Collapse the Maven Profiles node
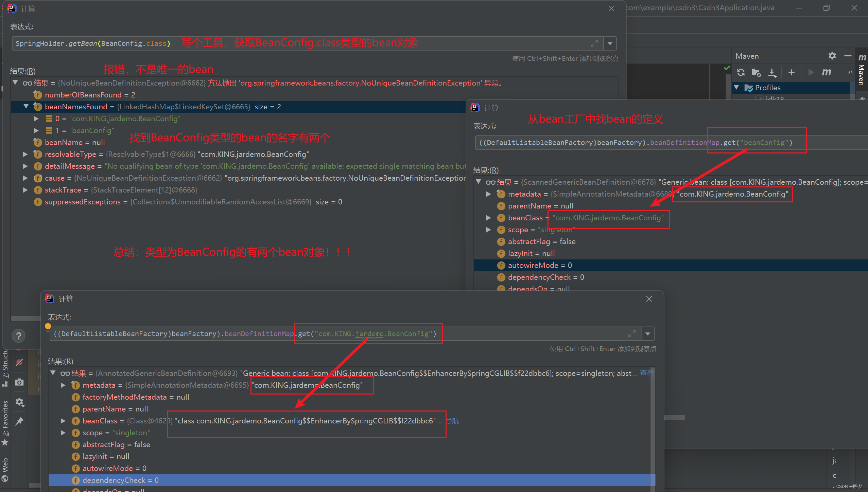 tap(736, 87)
